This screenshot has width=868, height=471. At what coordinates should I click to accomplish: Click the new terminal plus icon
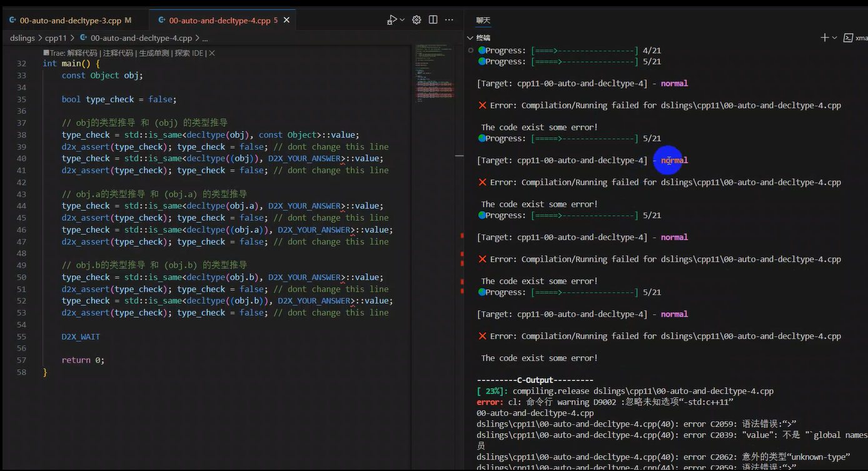tap(824, 38)
